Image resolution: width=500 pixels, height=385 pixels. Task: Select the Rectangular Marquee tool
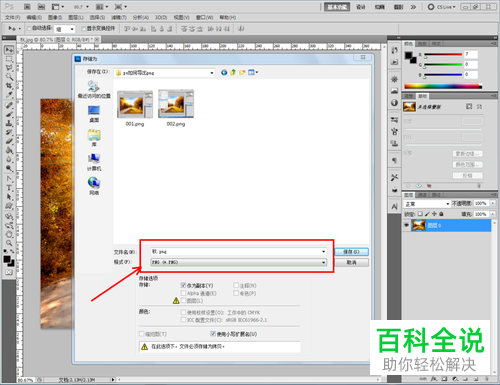point(9,59)
